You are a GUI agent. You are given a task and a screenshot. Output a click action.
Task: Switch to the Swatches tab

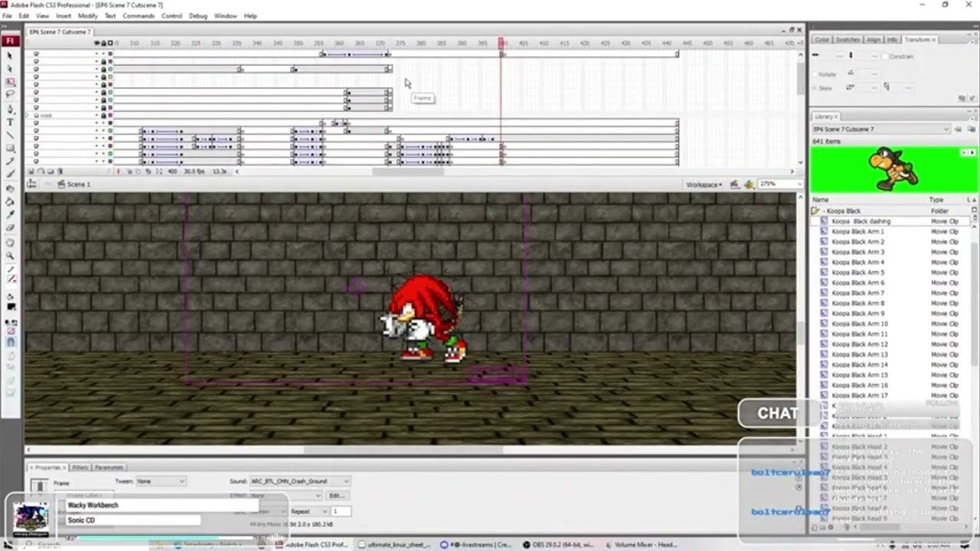848,40
